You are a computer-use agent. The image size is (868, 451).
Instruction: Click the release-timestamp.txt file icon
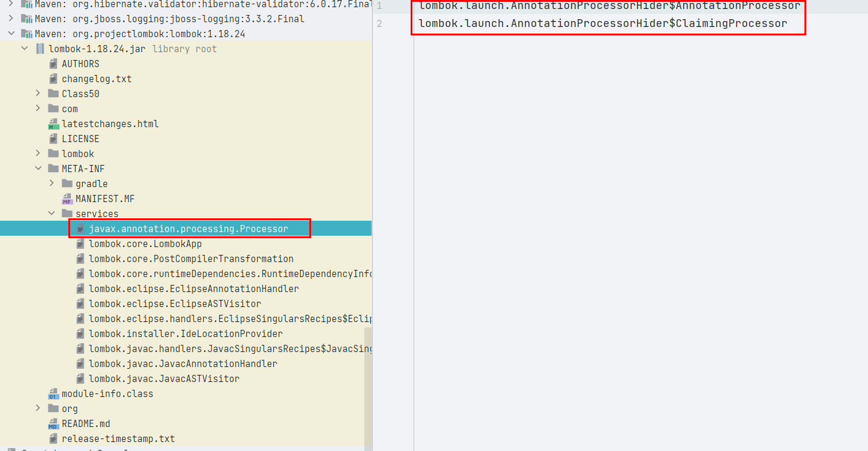click(x=53, y=438)
